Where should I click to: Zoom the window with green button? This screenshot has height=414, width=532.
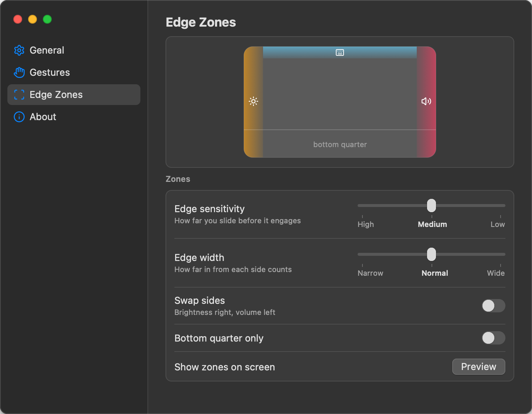tap(47, 19)
